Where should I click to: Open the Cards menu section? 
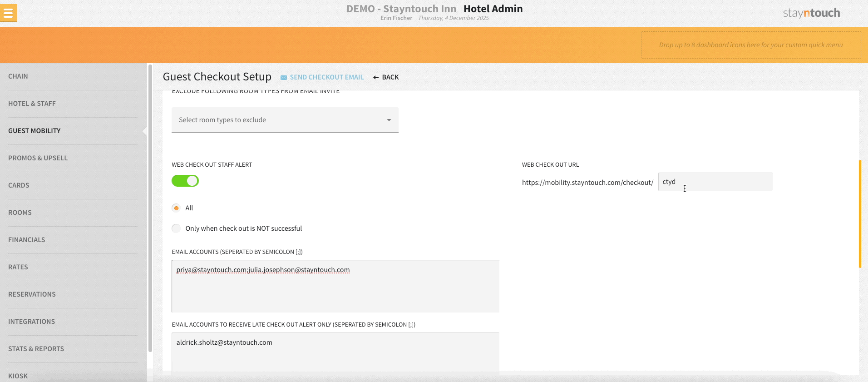pos(73,185)
